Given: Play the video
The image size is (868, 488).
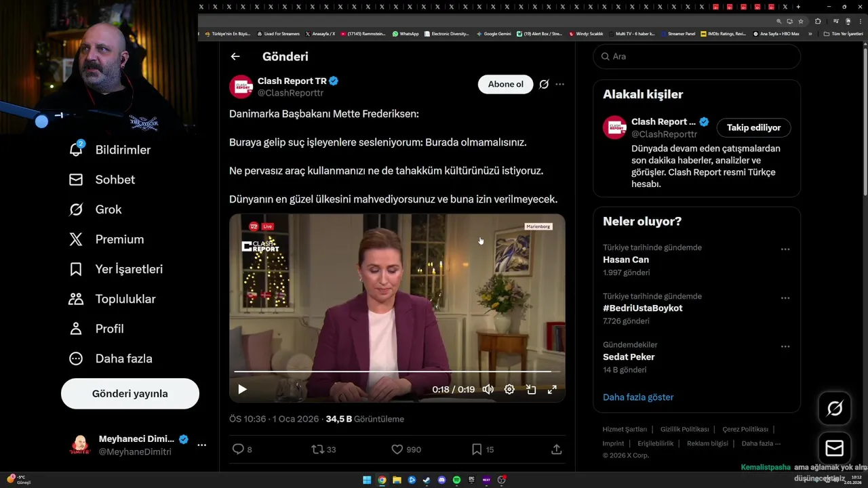Looking at the screenshot, I should 242,389.
